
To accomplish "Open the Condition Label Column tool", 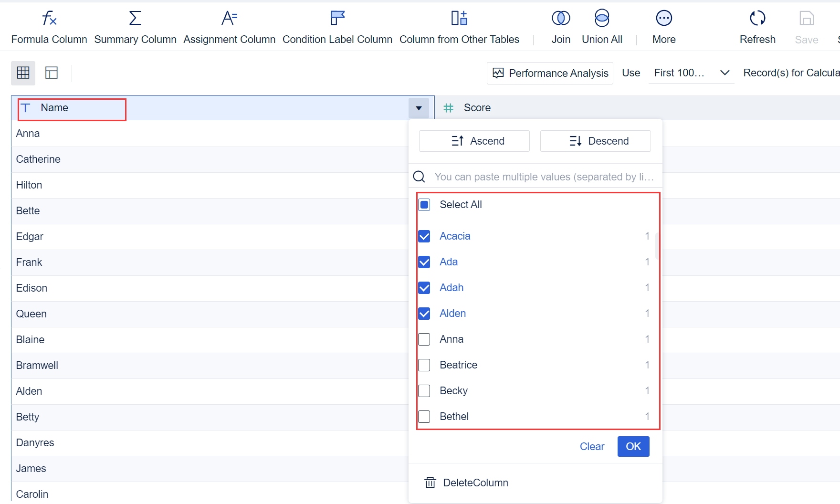I will (x=337, y=26).
